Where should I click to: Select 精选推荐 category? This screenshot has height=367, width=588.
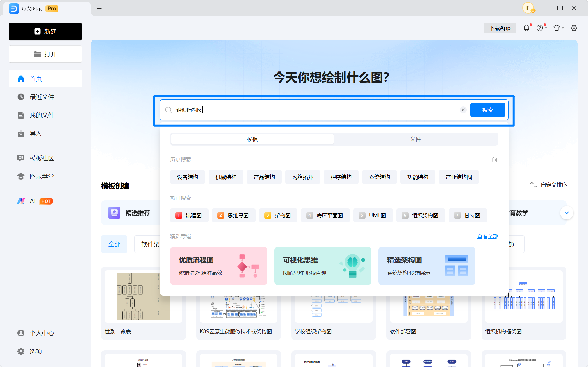tap(130, 213)
